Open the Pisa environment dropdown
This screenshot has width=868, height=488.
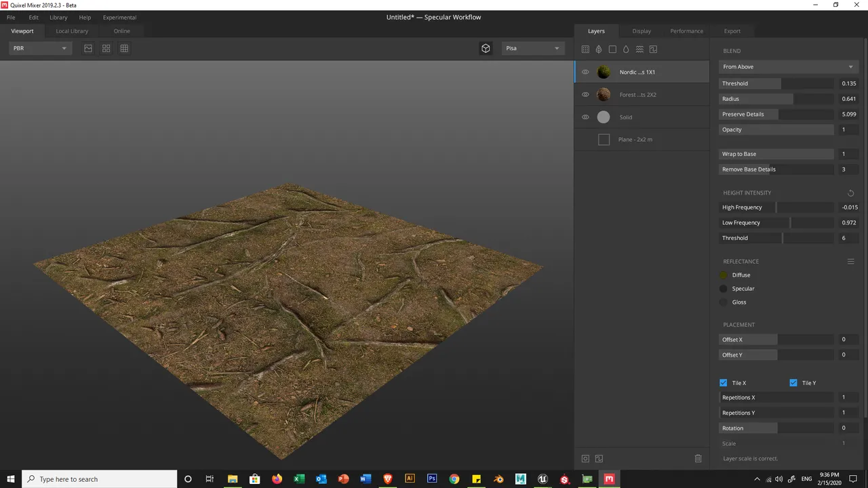pos(533,48)
